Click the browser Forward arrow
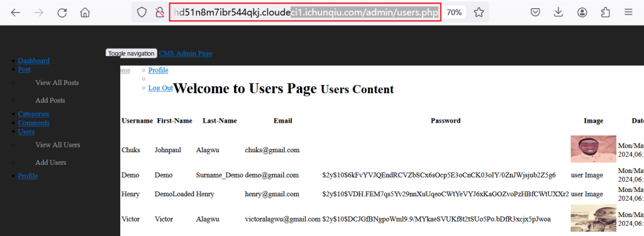Image resolution: width=644 pixels, height=236 pixels. (38, 13)
